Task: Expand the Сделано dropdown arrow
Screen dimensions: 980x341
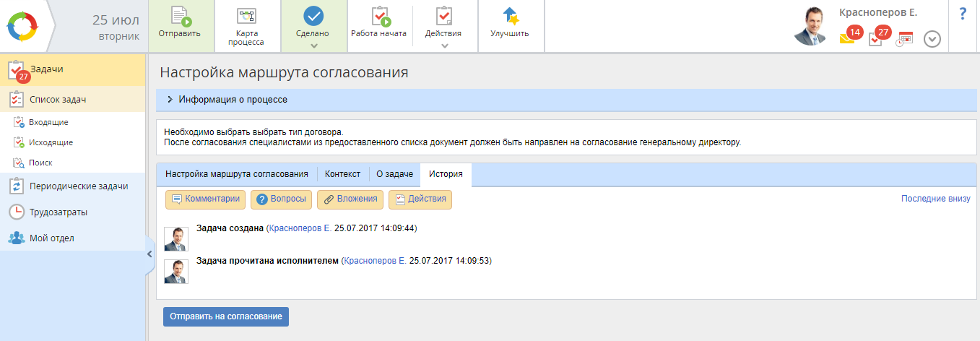Action: coord(313,46)
